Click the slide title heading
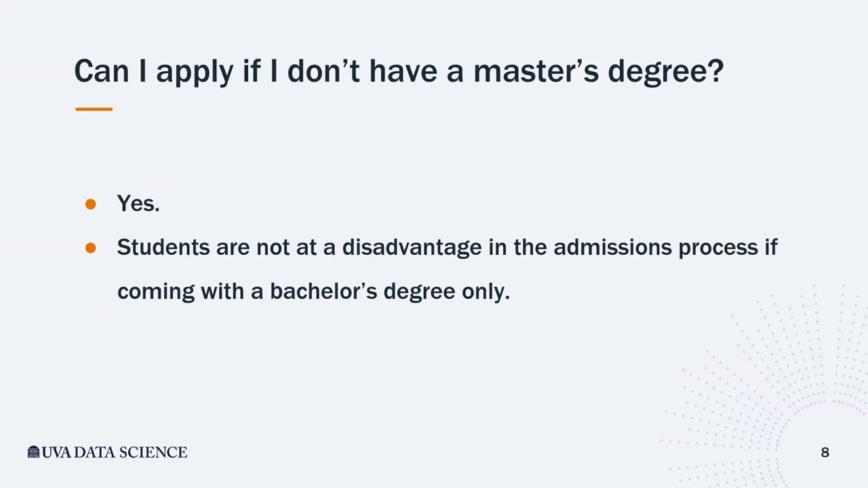868x488 pixels. (x=399, y=71)
